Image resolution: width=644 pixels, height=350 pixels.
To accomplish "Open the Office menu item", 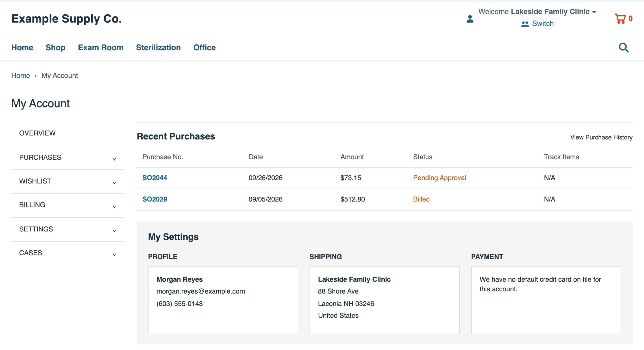I will point(204,47).
